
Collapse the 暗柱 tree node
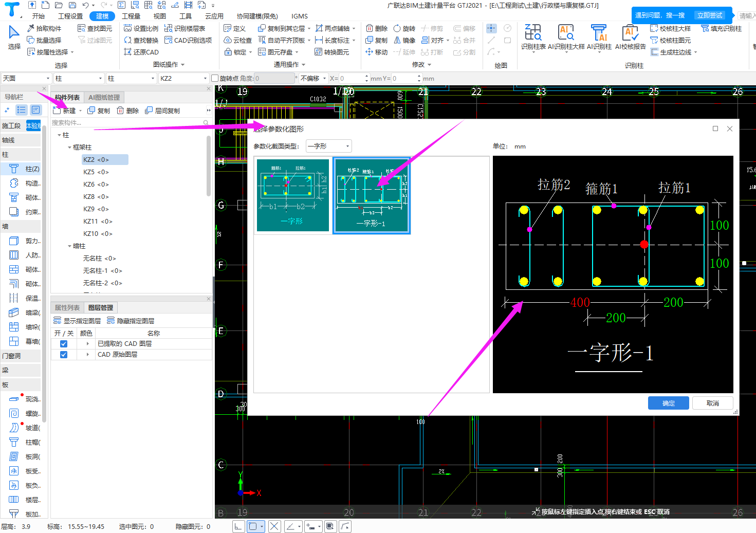(x=70, y=246)
